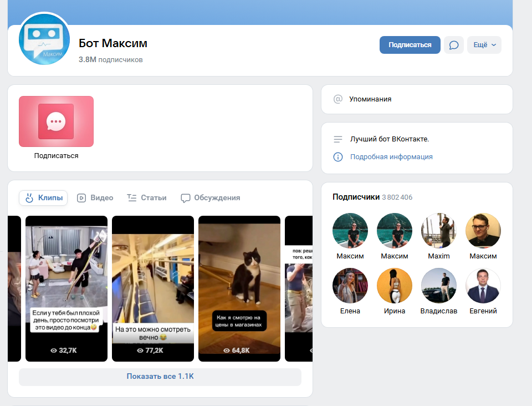Viewport: 532px width, 406px height.
Task: Open the Статьи tab
Action: (x=147, y=198)
